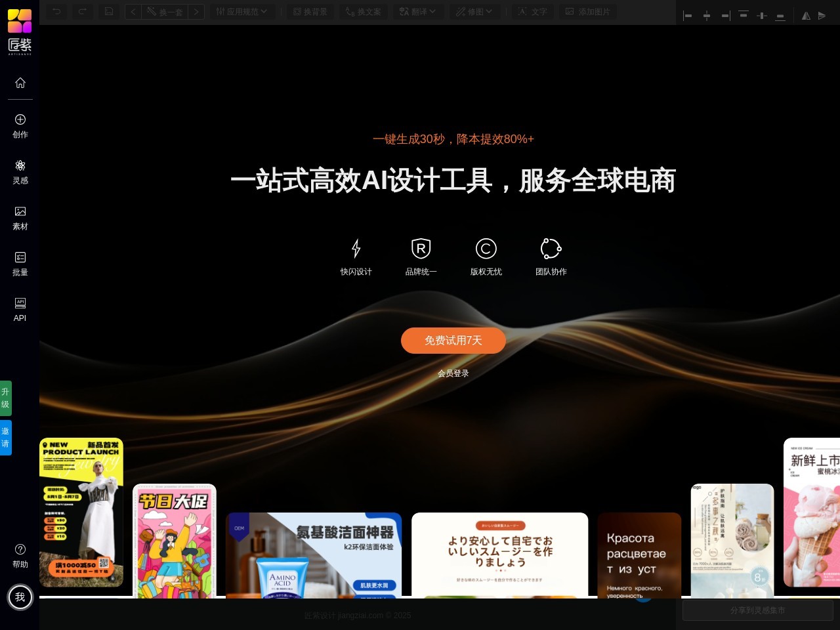Open the 添加图片 (add image) tool
840x630 pixels.
[587, 11]
